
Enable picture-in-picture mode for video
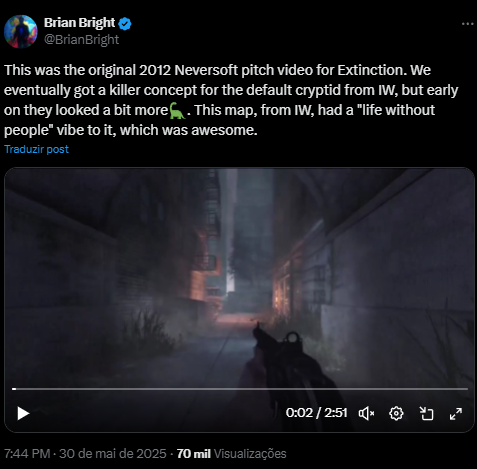(426, 414)
